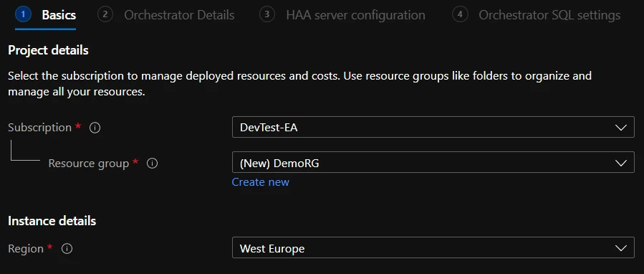Image resolution: width=644 pixels, height=274 pixels.
Task: Click the Project details heading
Action: pyautogui.click(x=48, y=50)
